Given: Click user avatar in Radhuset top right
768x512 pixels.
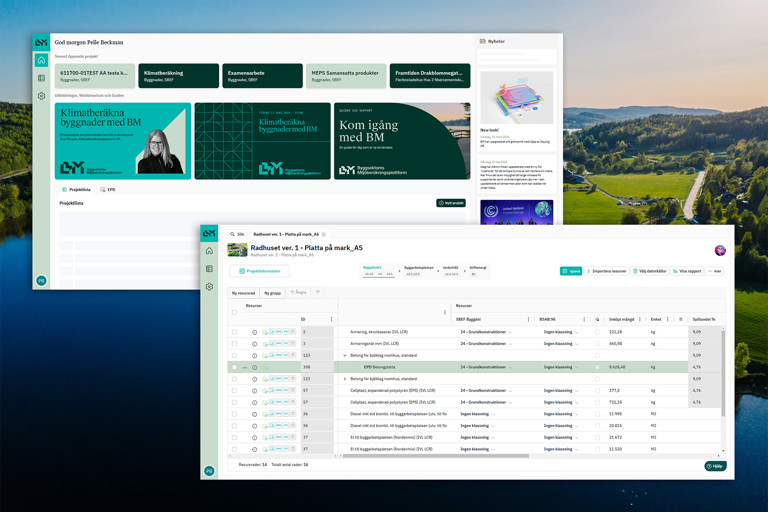Looking at the screenshot, I should [x=719, y=250].
